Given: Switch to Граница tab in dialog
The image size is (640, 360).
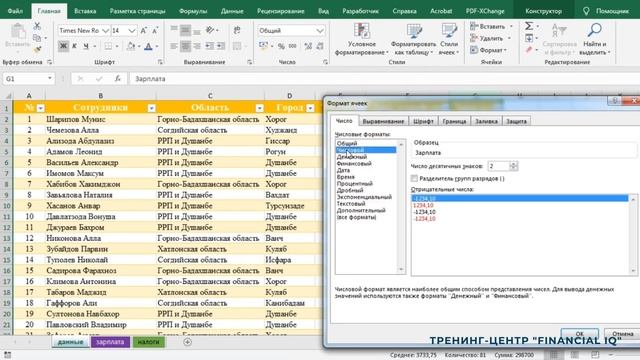Looking at the screenshot, I should point(454,121).
